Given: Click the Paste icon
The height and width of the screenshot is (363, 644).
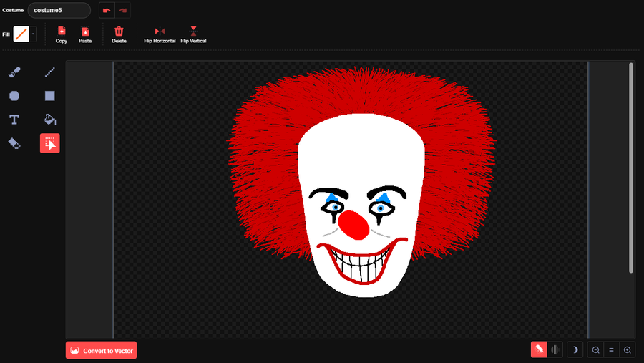Looking at the screenshot, I should [x=85, y=34].
